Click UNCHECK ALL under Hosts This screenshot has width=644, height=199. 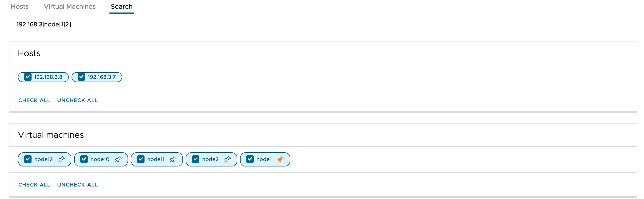(77, 100)
